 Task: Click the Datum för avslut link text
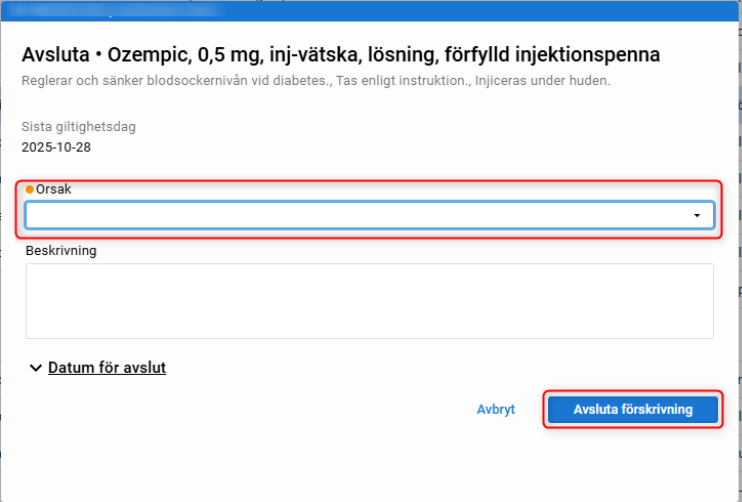tap(107, 368)
